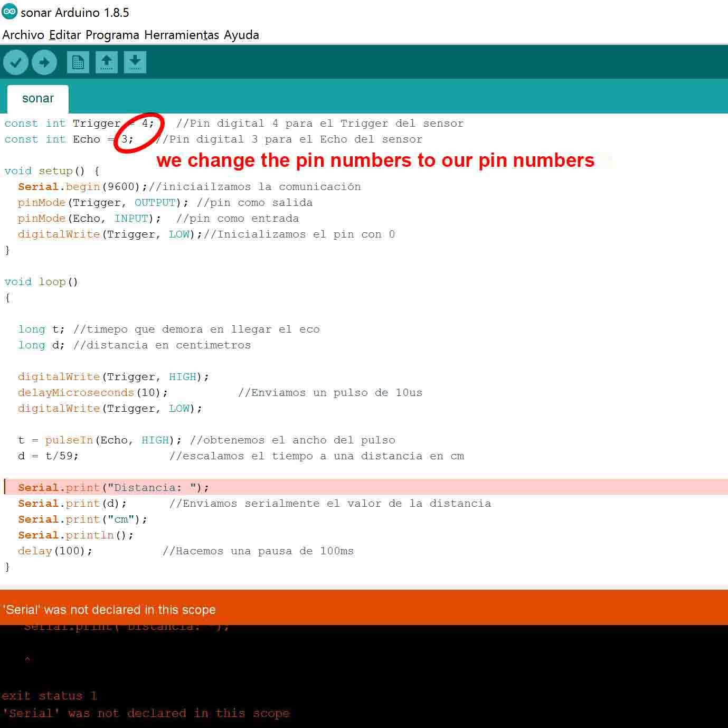Open the Editar menu
Viewport: 728px width, 728px height.
click(x=65, y=35)
